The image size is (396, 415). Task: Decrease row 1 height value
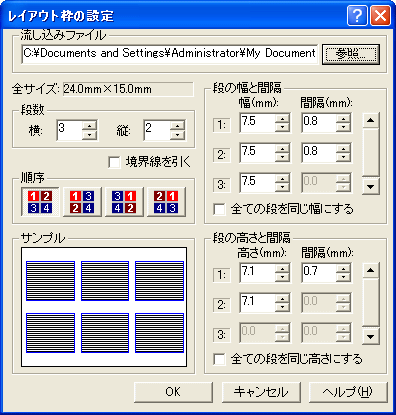(282, 278)
